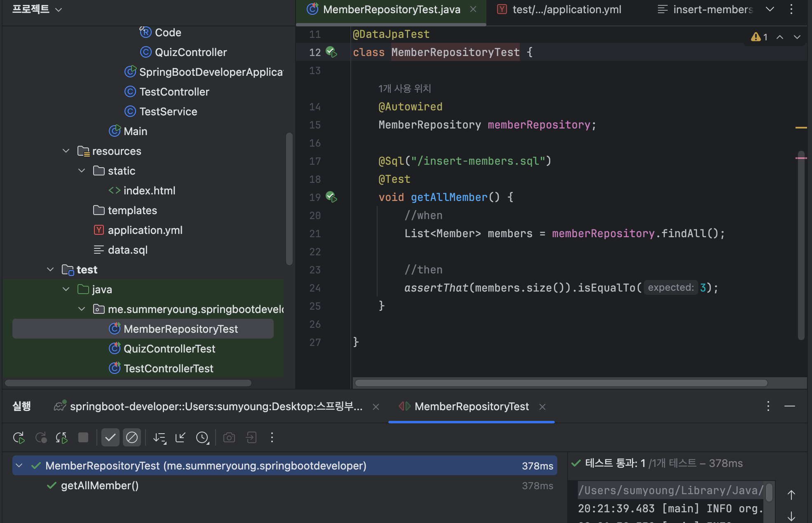Click the Rerun tests icon
Viewport: 812px width, 523px height.
tap(19, 437)
